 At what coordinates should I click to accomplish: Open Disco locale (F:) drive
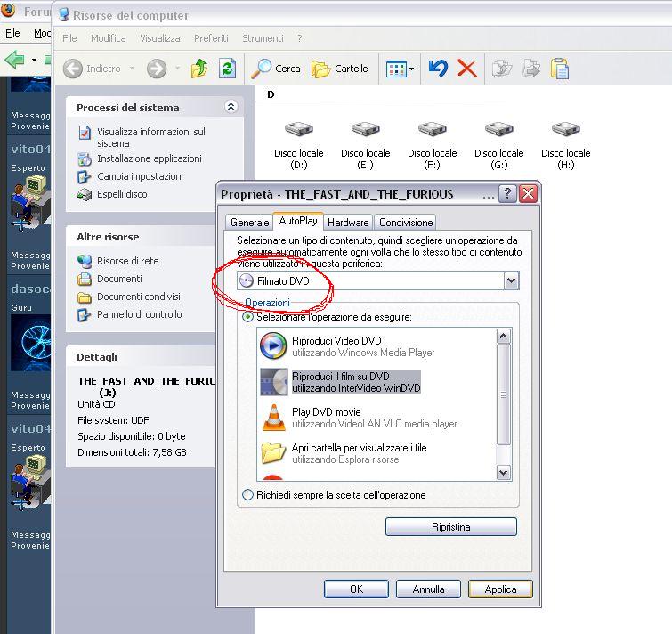coord(432,146)
